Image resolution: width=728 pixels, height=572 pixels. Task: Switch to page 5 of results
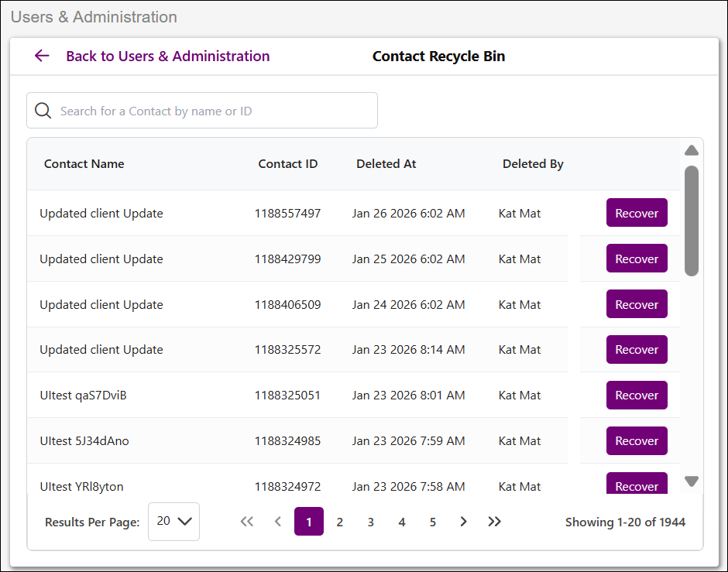click(433, 522)
